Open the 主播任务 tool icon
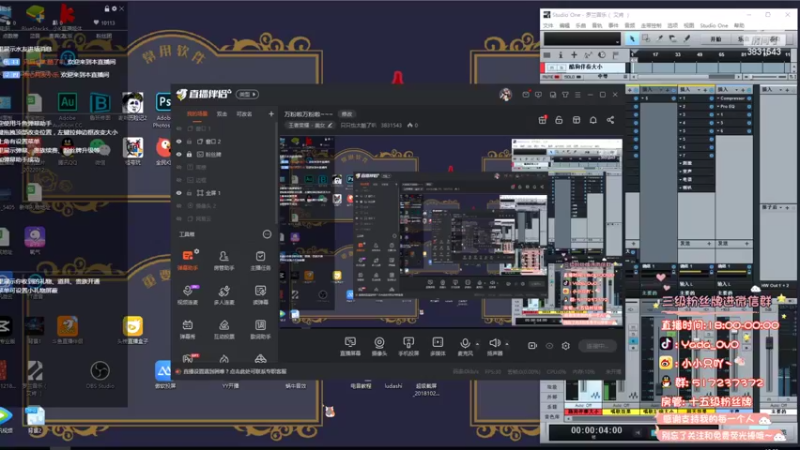The image size is (800, 450). click(260, 259)
